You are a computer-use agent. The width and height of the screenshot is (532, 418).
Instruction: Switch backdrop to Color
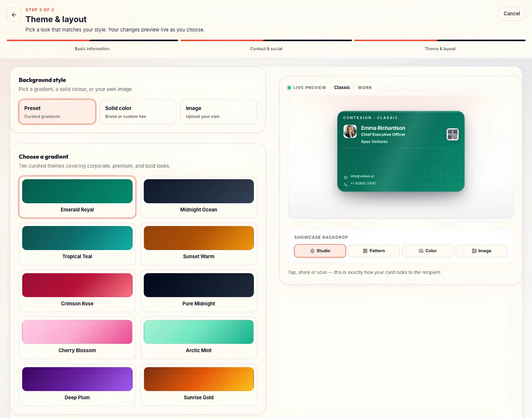pyautogui.click(x=428, y=251)
